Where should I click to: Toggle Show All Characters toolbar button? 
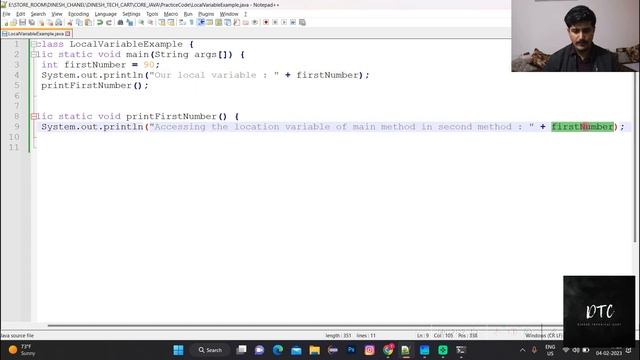(191, 22)
